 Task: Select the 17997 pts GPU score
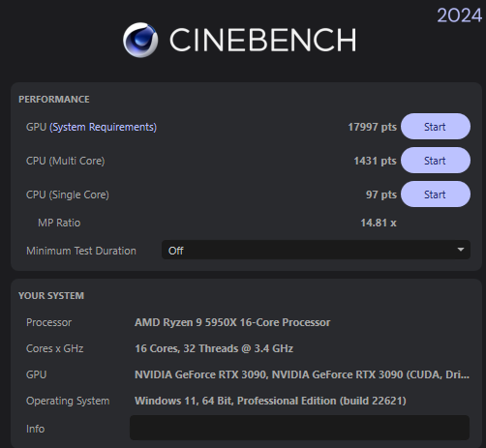click(x=372, y=127)
